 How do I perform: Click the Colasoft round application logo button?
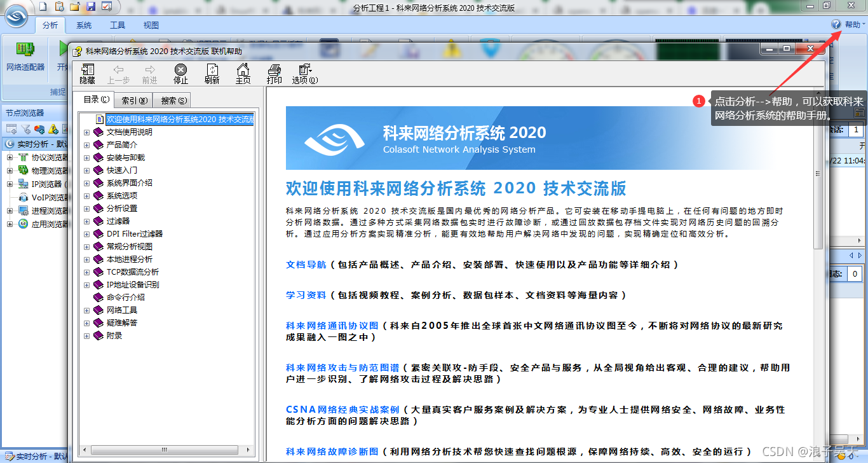[x=17, y=15]
